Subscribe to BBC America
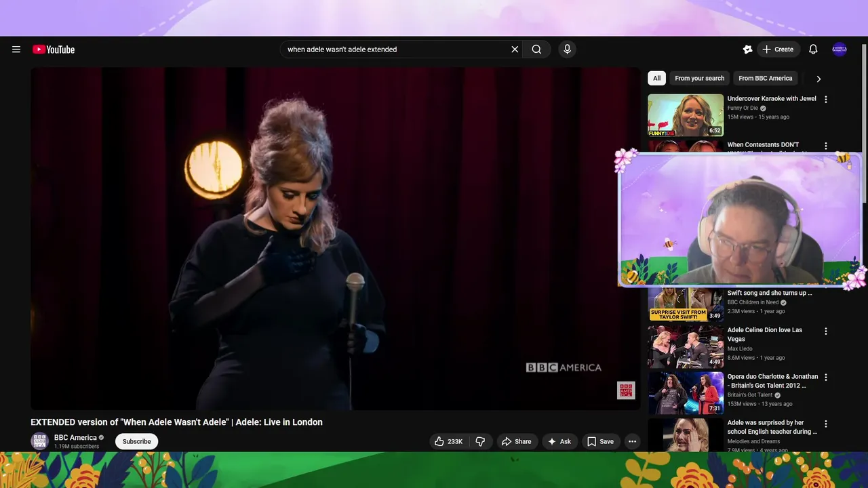This screenshot has height=488, width=868. click(136, 441)
